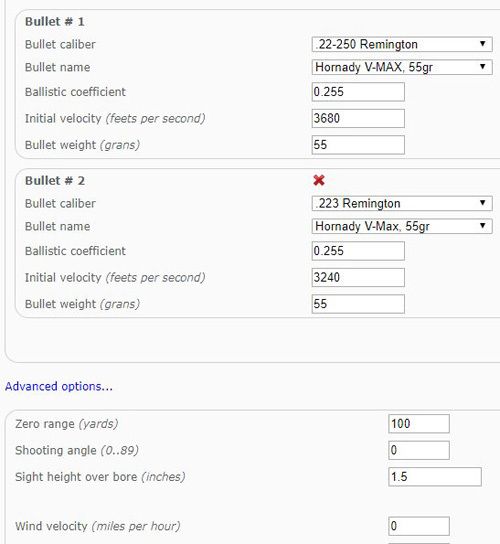Focus Bullet #1 ballistic coefficient field
The image size is (500, 544).
coord(358,92)
